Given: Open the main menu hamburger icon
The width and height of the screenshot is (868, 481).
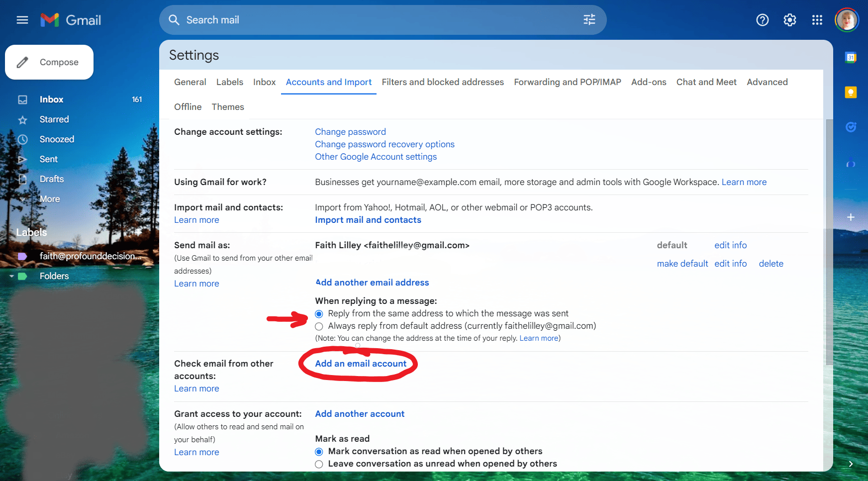Looking at the screenshot, I should click(22, 20).
